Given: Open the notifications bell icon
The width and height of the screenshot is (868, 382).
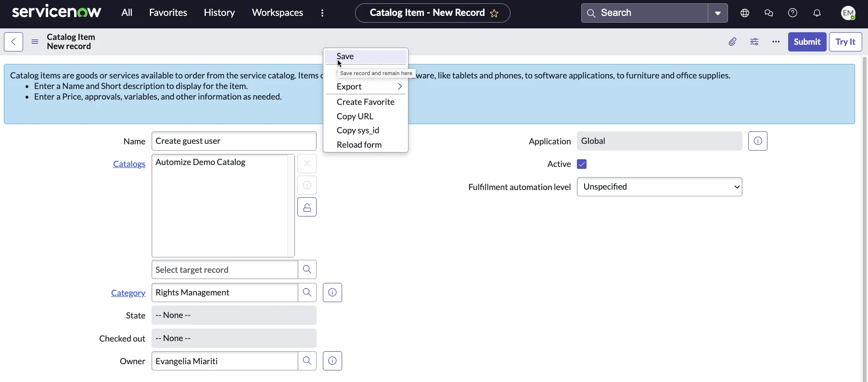Looking at the screenshot, I should 817,13.
